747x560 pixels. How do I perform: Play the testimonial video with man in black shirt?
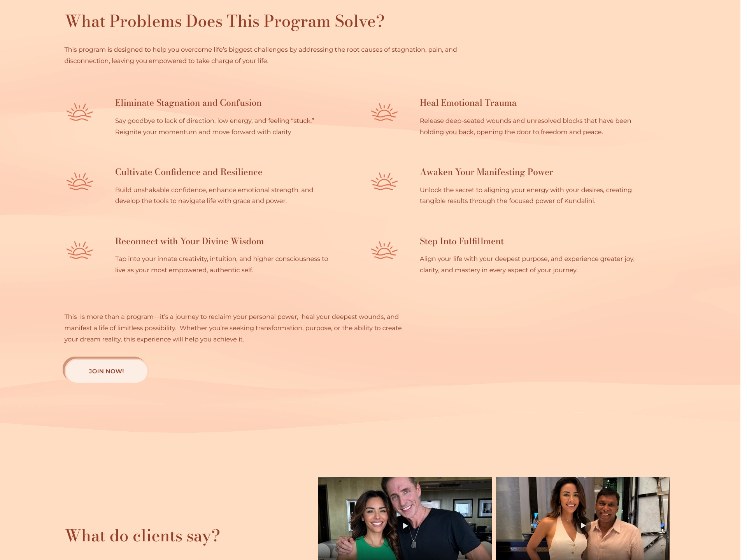(x=405, y=526)
